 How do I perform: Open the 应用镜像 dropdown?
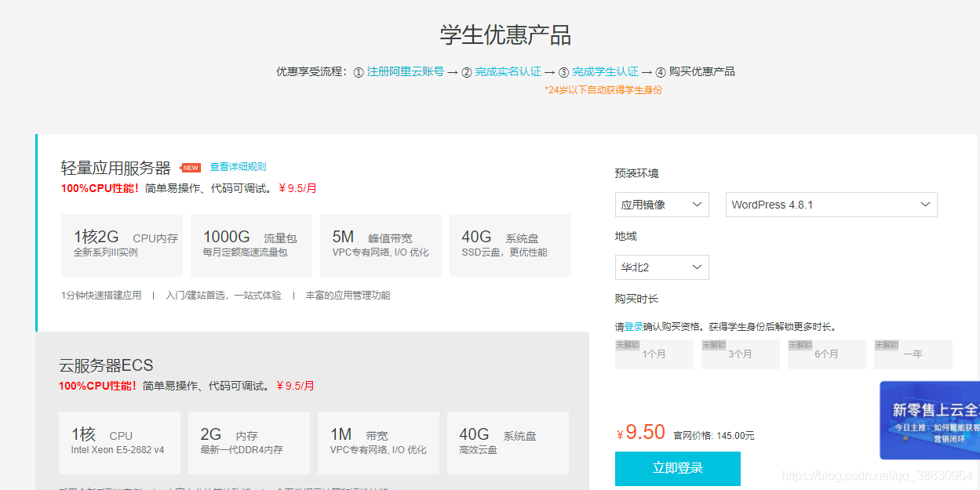[662, 205]
